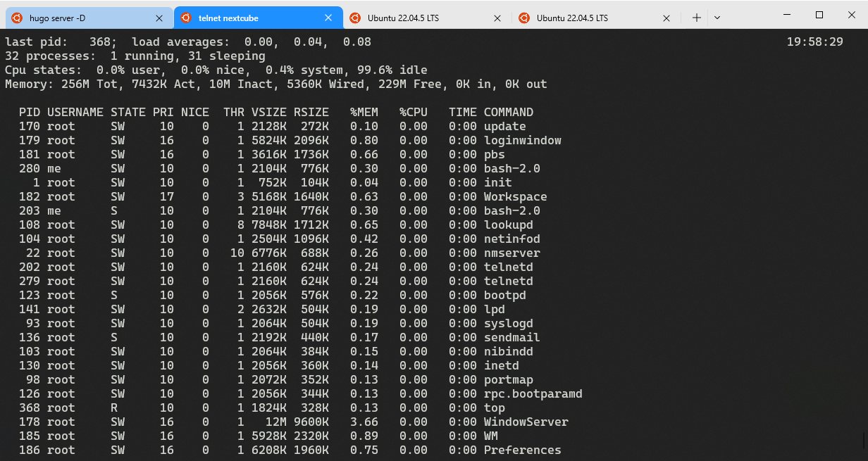Click the %CPU column header text
Screen dimensions: 868x461
413,113
